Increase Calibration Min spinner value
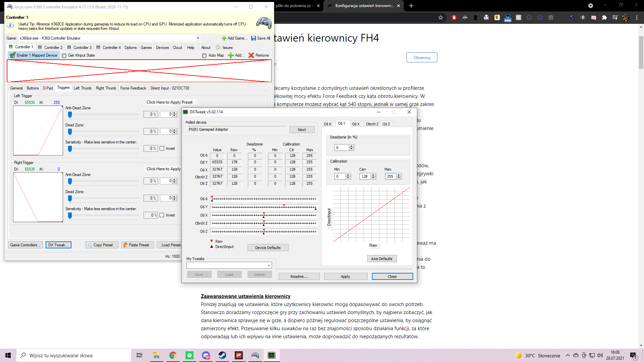This screenshot has height=362, width=644. pos(348,175)
